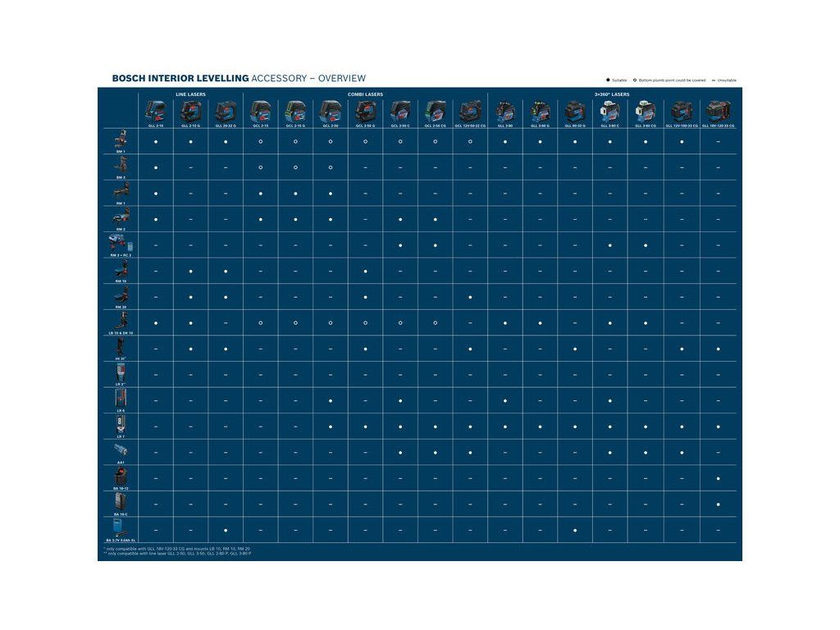Click the GLL 30-22 G laser image
Image resolution: width=840 pixels, height=630 pixels.
pyautogui.click(x=226, y=112)
